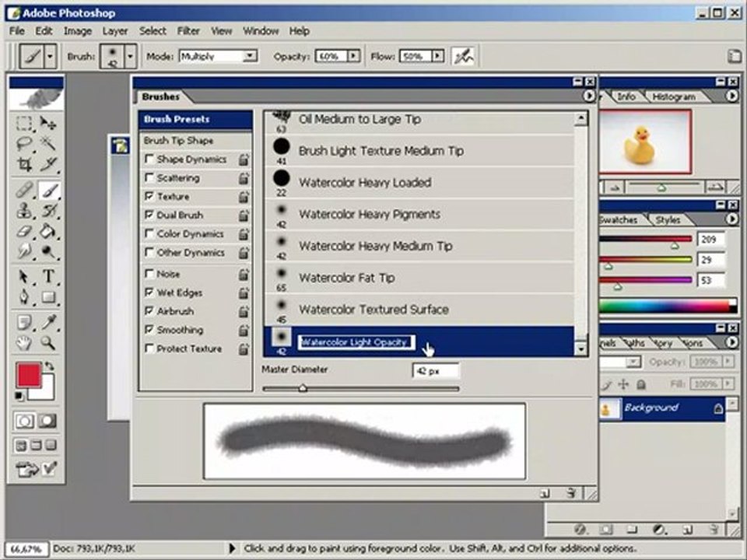The height and width of the screenshot is (560, 747).
Task: Swap foreground and background colors
Action: point(49,366)
